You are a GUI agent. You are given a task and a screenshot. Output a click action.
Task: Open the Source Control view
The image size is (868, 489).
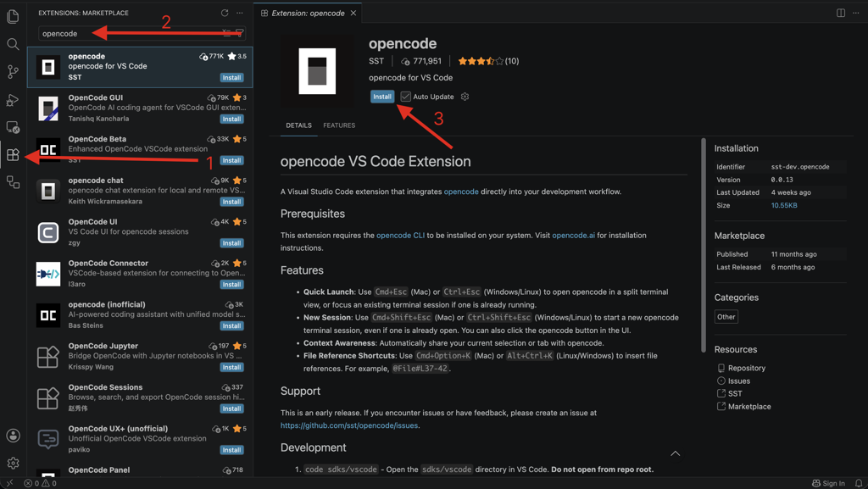pos(13,71)
